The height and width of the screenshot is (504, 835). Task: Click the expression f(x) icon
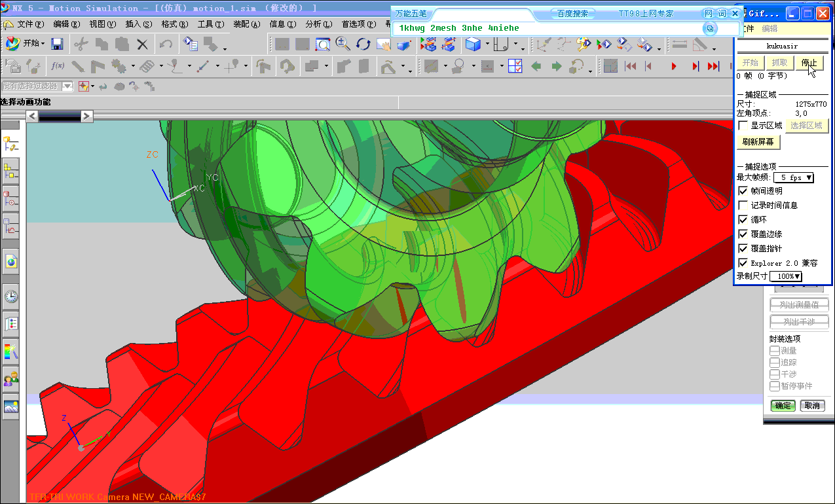58,65
